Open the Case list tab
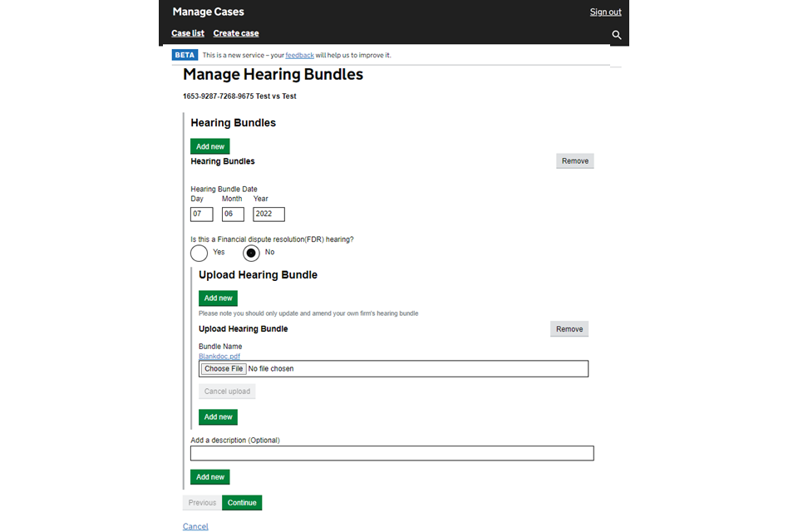 pos(188,33)
